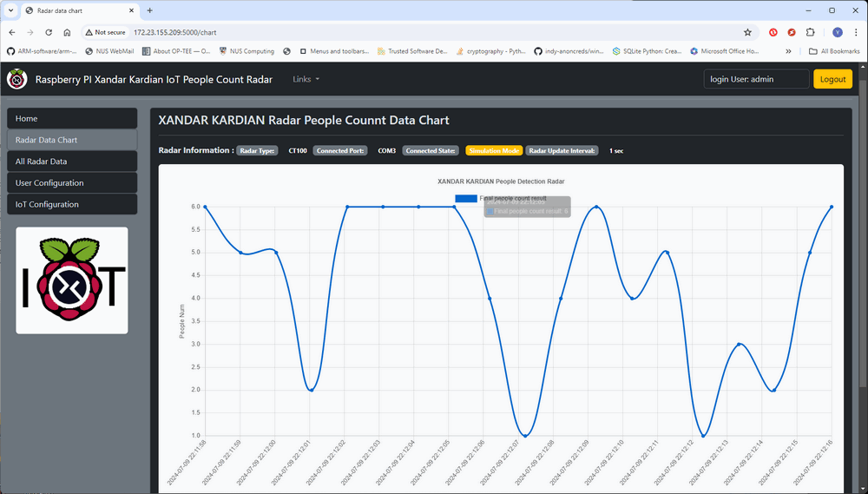The width and height of the screenshot is (868, 494).
Task: Open the SQLite Python bookmark
Action: pos(648,51)
